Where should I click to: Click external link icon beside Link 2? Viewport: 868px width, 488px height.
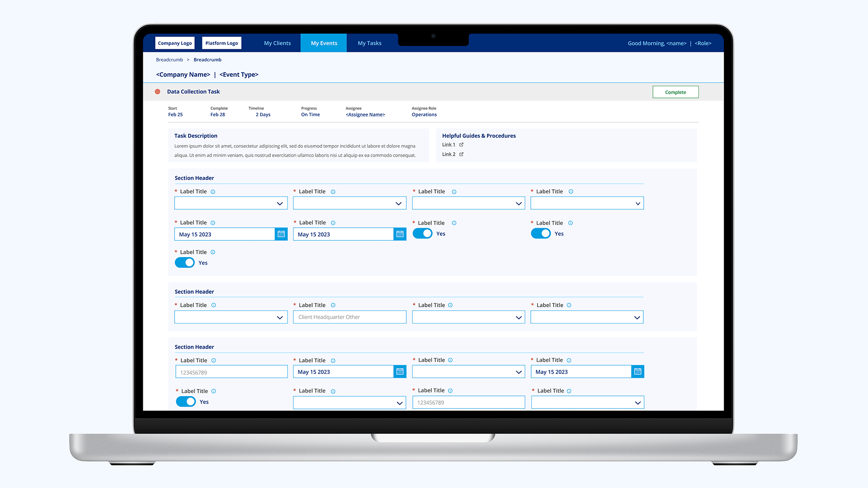tap(461, 154)
